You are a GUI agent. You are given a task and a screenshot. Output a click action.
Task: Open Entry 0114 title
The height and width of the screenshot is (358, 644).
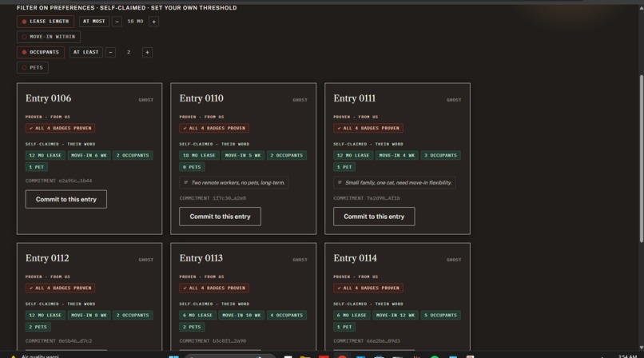(x=355, y=258)
